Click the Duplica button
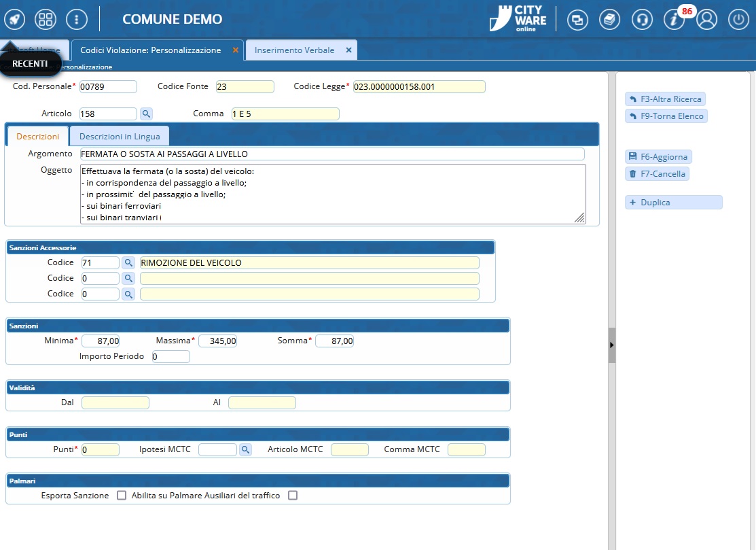Screen dimensions: 756x550 tap(673, 203)
